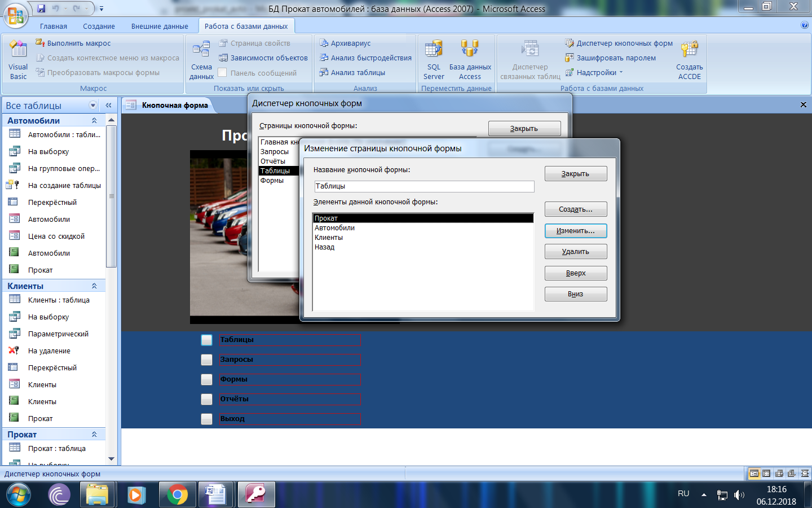Screen dimensions: 812x508
Task: Open Chrome from the taskbar
Action: click(x=177, y=495)
